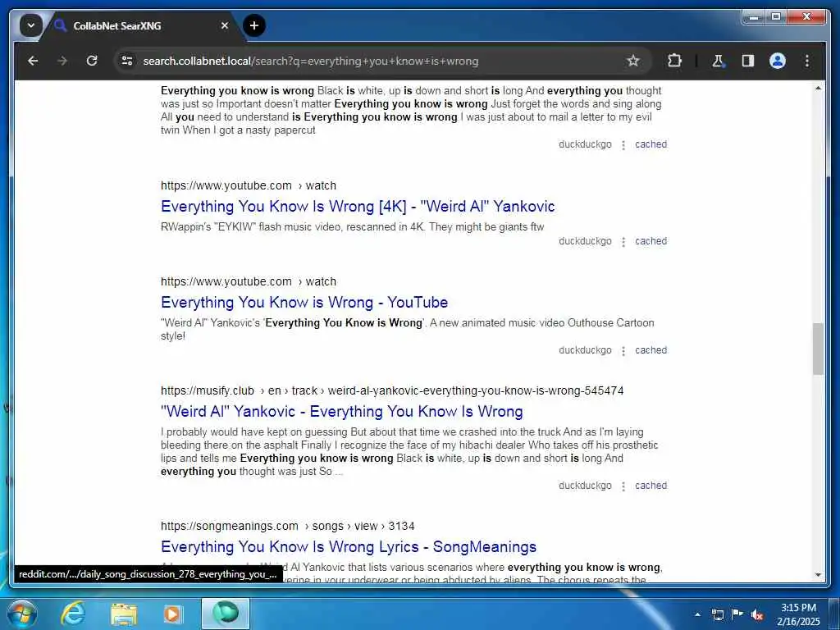Click the forward navigation arrow

point(62,61)
